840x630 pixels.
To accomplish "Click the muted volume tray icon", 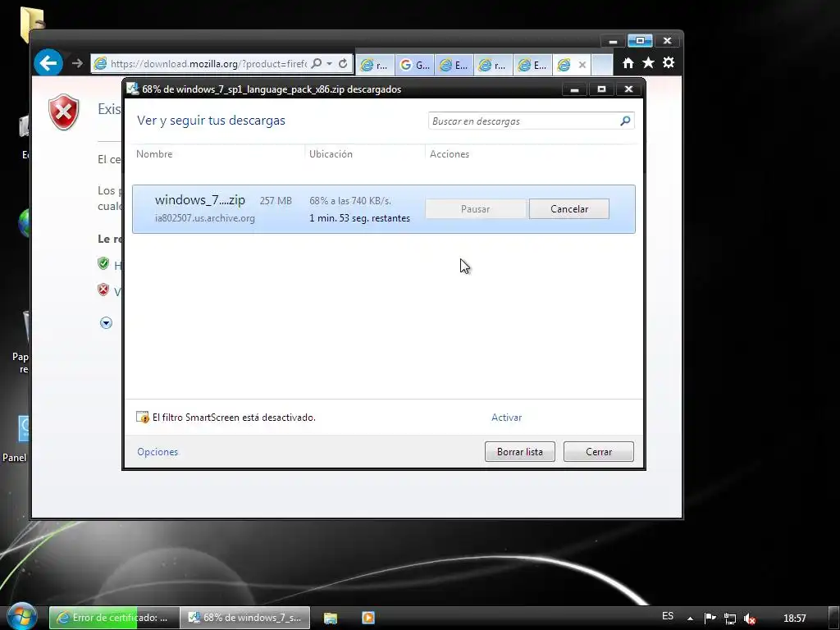I will pos(750,619).
